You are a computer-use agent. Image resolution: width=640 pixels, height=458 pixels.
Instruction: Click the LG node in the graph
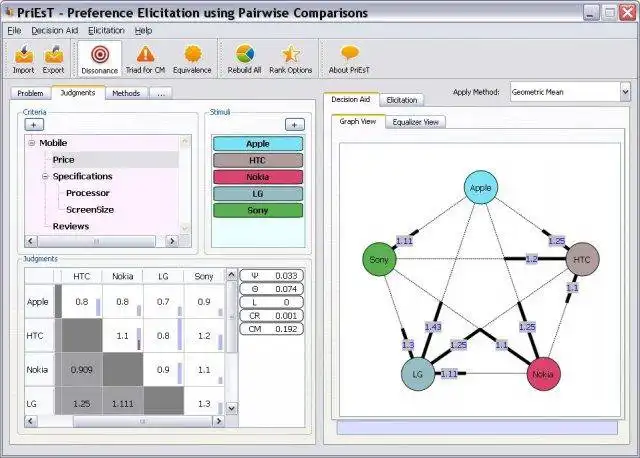[x=418, y=374]
